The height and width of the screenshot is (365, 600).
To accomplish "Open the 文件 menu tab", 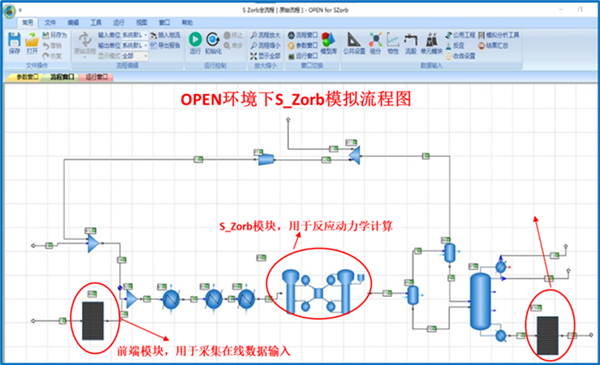I will click(x=50, y=23).
